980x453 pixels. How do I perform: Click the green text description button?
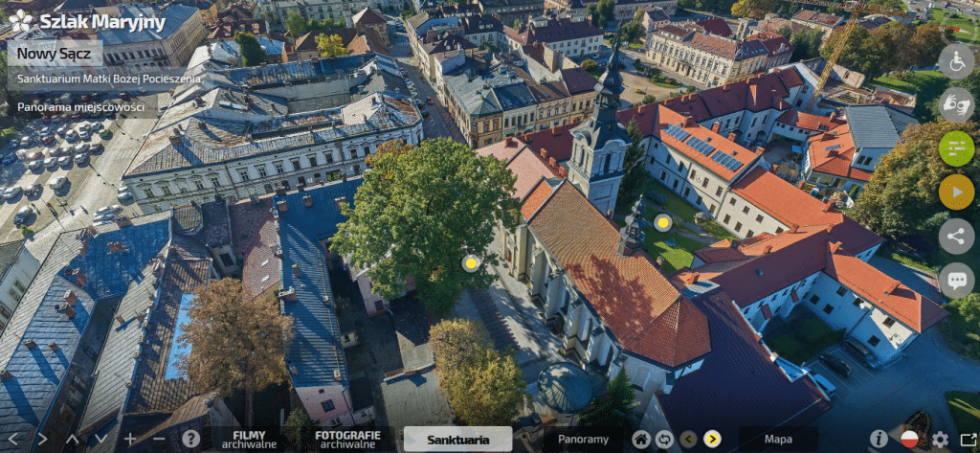tap(956, 148)
